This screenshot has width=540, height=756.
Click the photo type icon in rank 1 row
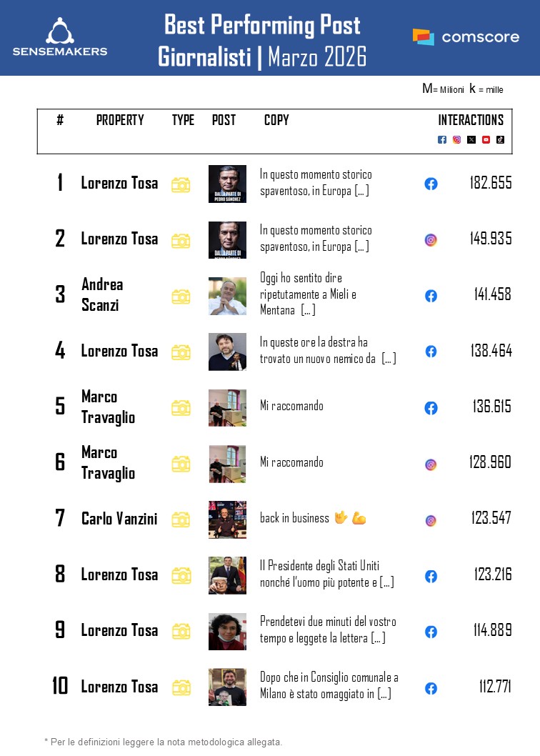coord(181,184)
